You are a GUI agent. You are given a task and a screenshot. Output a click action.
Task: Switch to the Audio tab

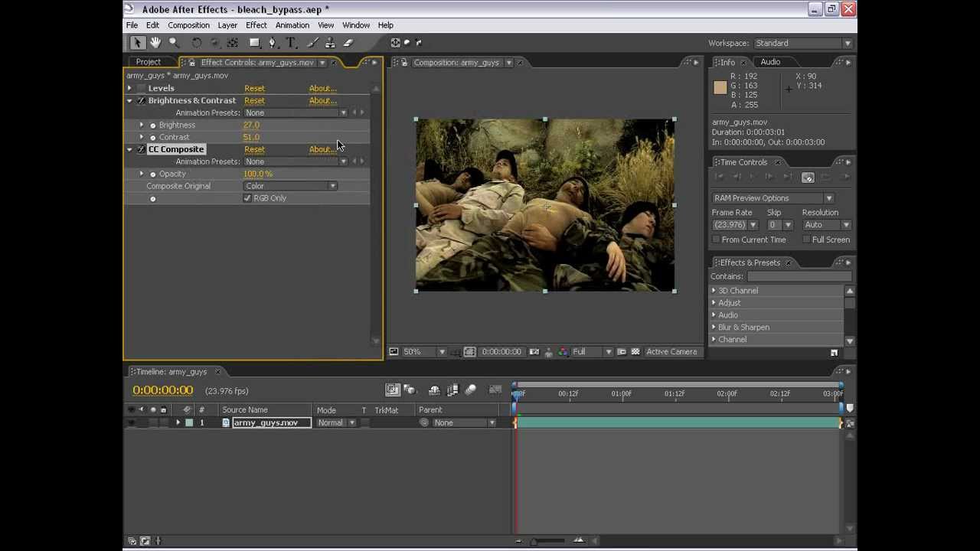click(770, 62)
